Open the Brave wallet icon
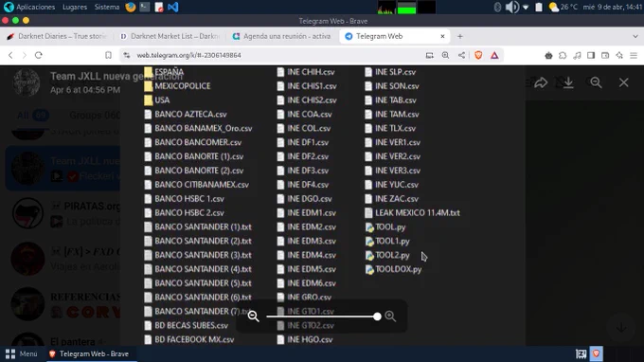 pos(605,55)
